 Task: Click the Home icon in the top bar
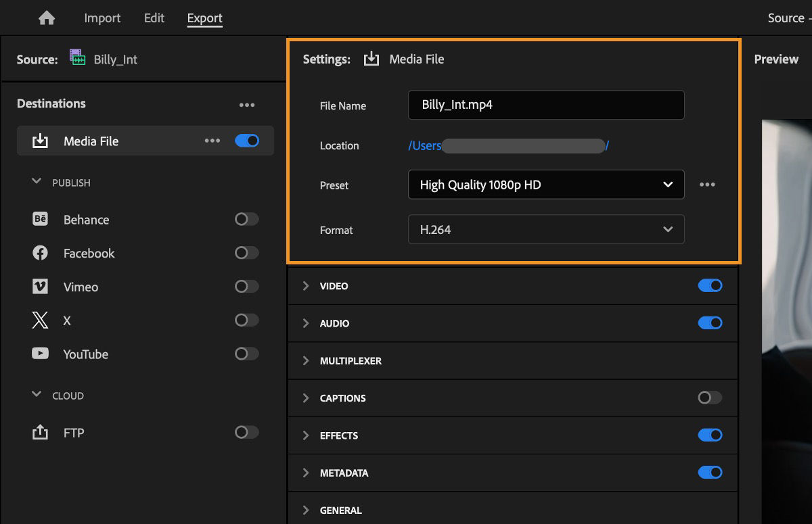click(46, 18)
